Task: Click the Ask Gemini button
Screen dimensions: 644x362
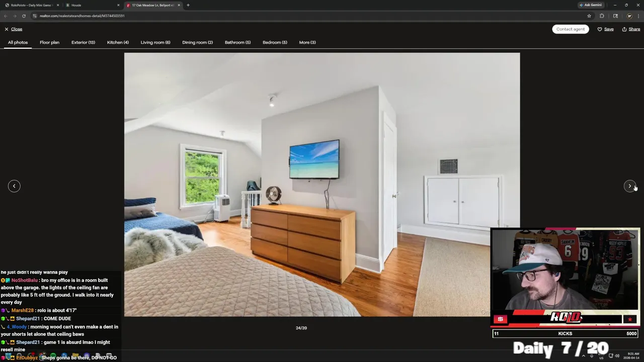Action: (x=591, y=5)
